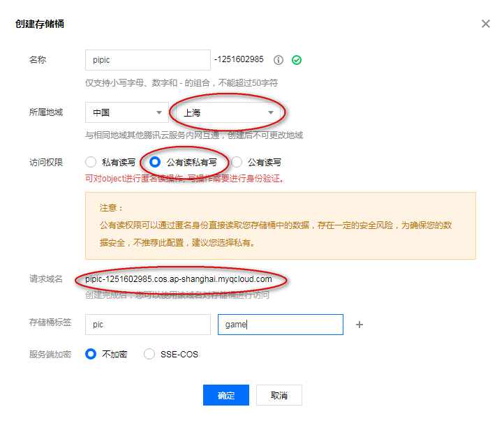Expand the 上海 region dropdown
Screen dimensions: 504x423
(x=228, y=112)
